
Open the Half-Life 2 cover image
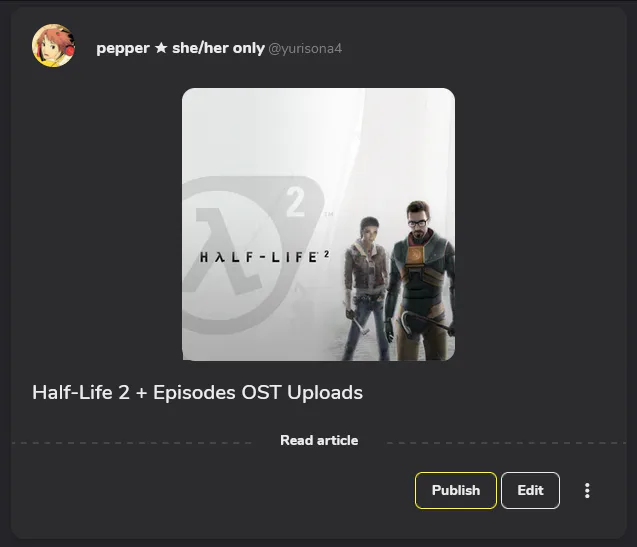tap(318, 224)
